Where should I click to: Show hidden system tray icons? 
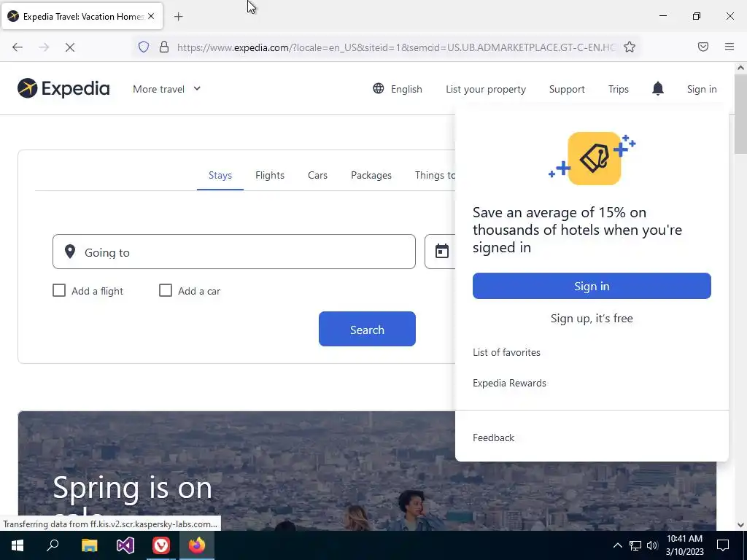pyautogui.click(x=617, y=545)
